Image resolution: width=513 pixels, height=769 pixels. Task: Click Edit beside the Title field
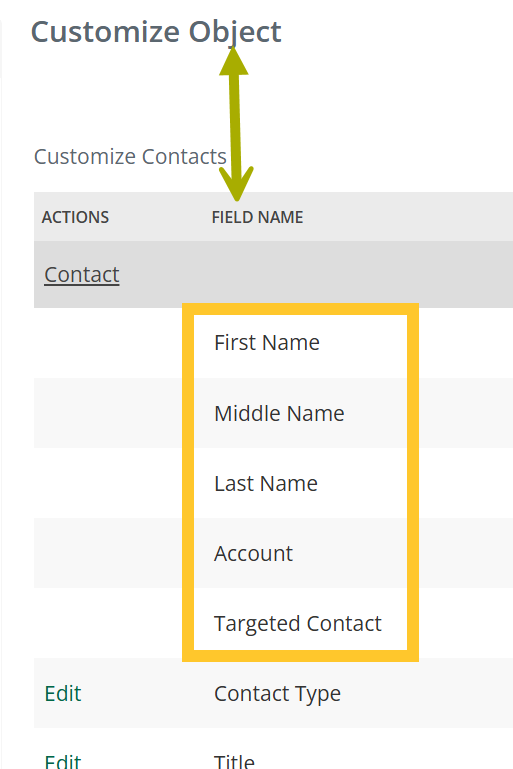click(x=63, y=761)
